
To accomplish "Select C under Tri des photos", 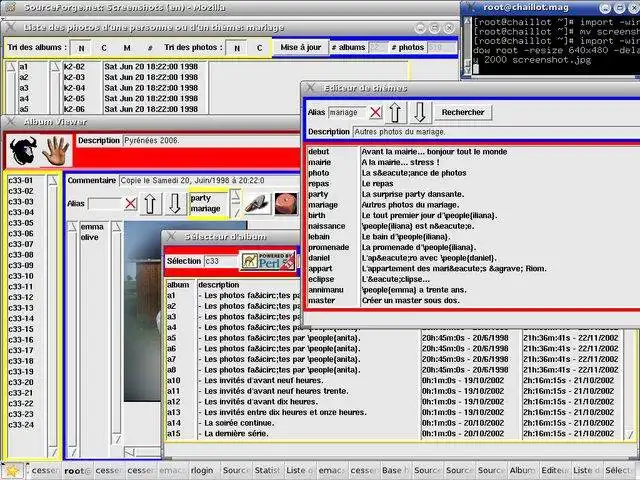I will (260, 48).
